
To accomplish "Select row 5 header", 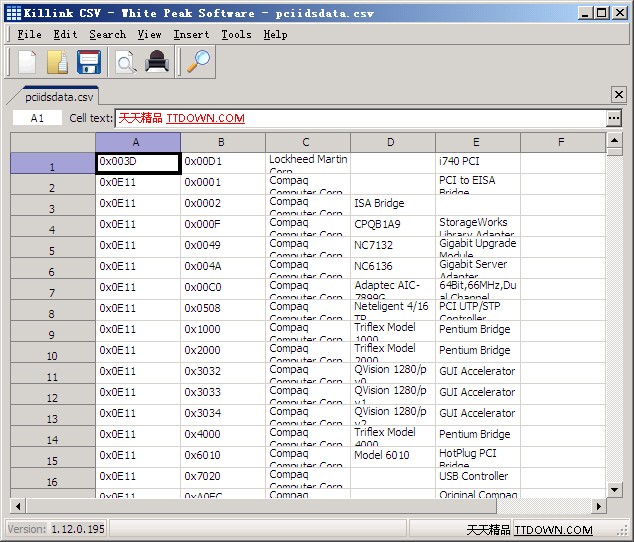I will pos(53,247).
